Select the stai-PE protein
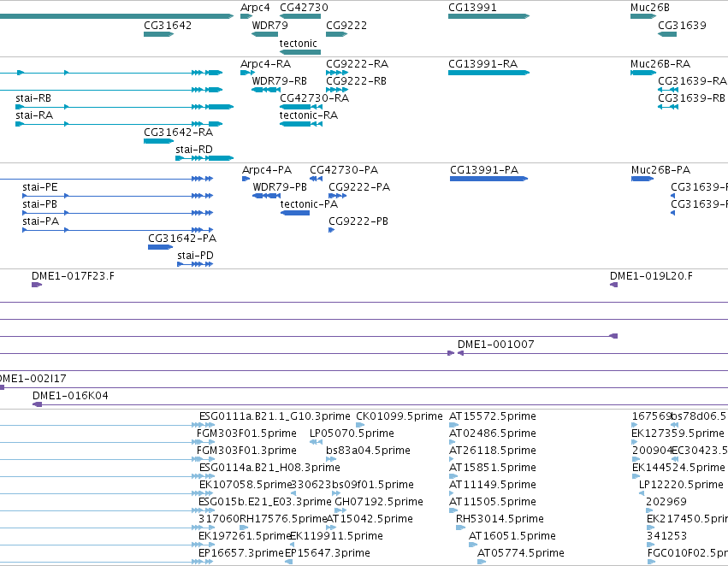728x566 pixels. point(117,197)
